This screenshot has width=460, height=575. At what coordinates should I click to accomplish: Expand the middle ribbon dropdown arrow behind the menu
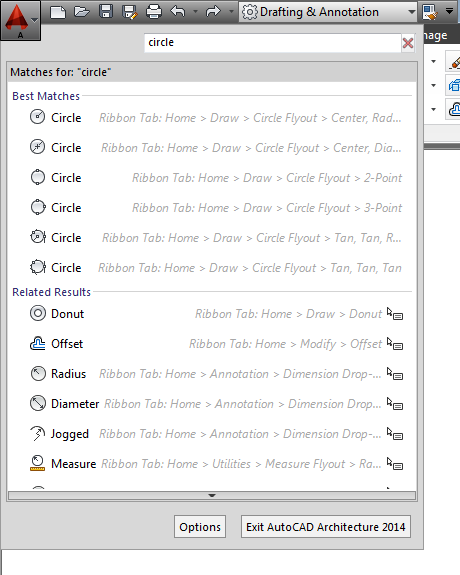pos(434,85)
